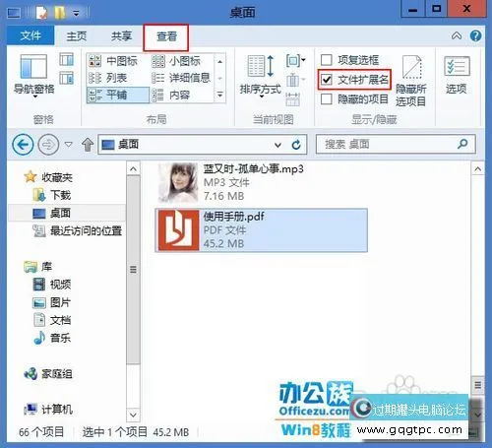Select 收藏夹 in navigation pane

coord(48,177)
